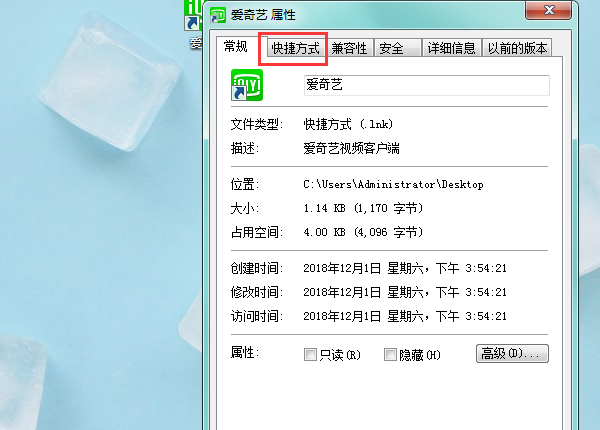
Task: Click the 占用空间 value 4.00 KB
Action: 363,232
